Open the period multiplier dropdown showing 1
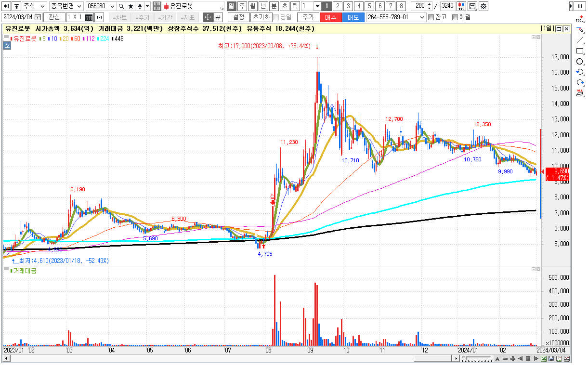Screen dimensions: 588x365 point(317,6)
